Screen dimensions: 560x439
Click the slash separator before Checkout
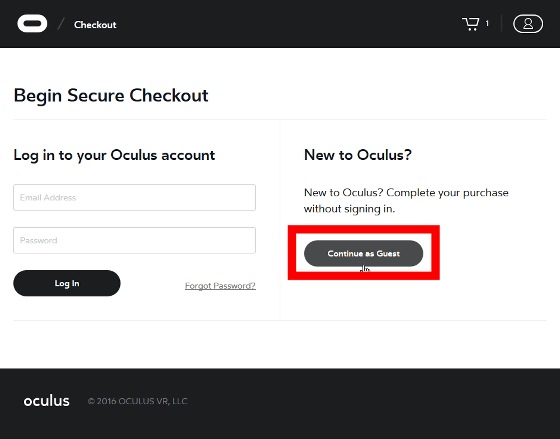click(61, 24)
